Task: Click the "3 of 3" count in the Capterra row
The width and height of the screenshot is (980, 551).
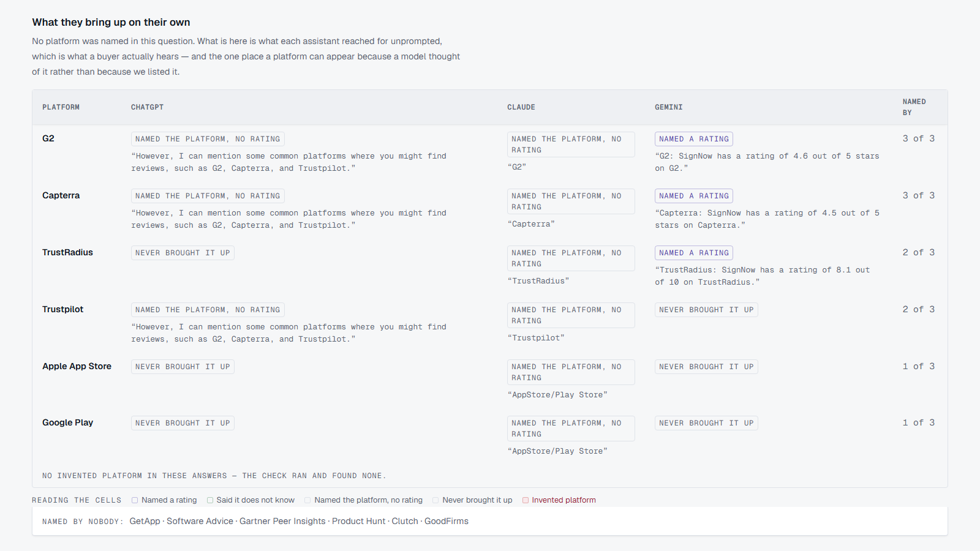Action: (919, 195)
